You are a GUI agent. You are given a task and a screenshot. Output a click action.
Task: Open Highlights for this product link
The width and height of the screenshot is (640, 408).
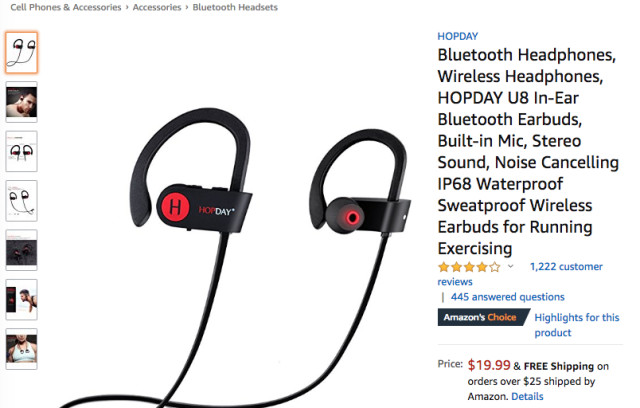pyautogui.click(x=577, y=325)
